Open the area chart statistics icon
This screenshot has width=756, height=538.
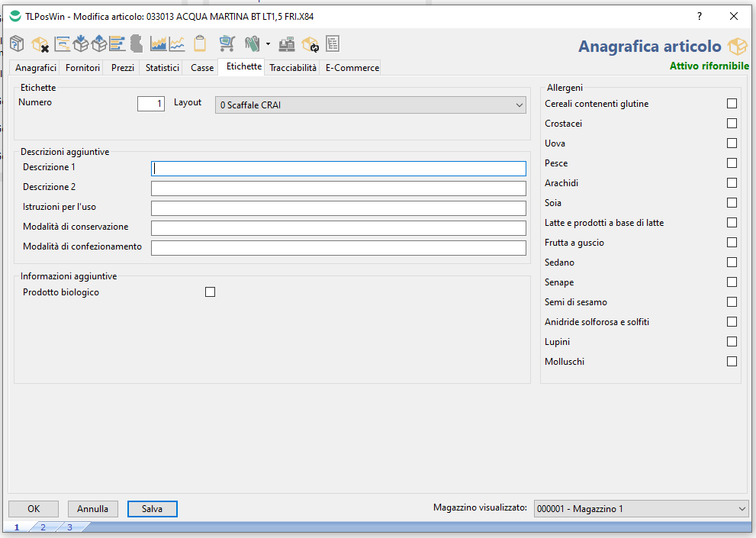159,44
